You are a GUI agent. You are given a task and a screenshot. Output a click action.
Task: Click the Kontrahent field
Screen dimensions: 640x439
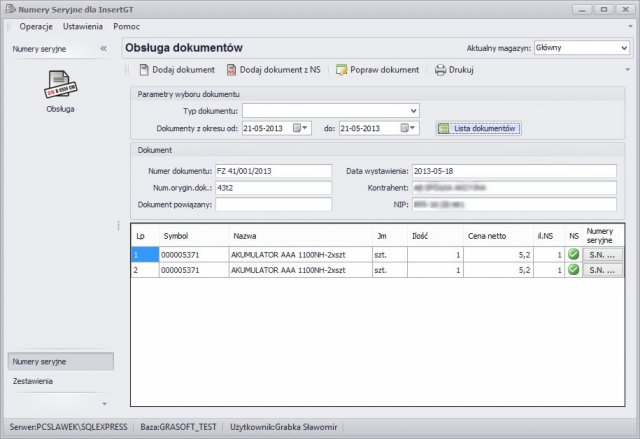[x=514, y=188]
